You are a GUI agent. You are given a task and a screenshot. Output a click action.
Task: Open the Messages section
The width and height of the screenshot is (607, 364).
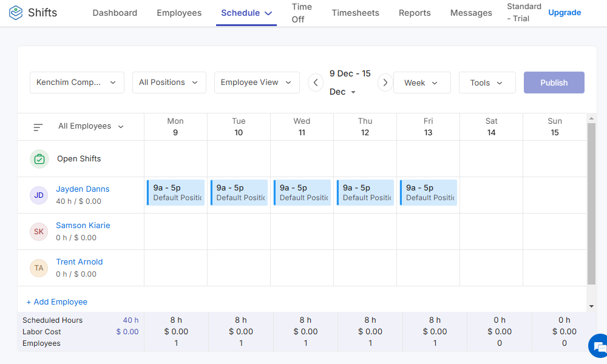tap(471, 13)
